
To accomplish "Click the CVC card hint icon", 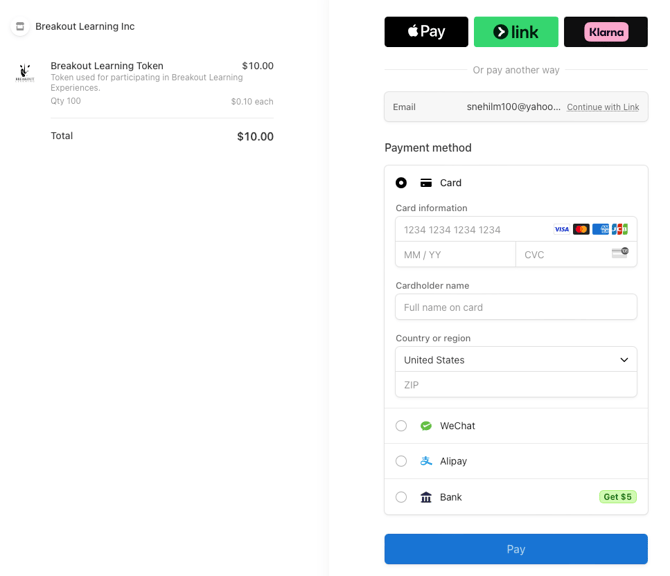I will 620,253.
